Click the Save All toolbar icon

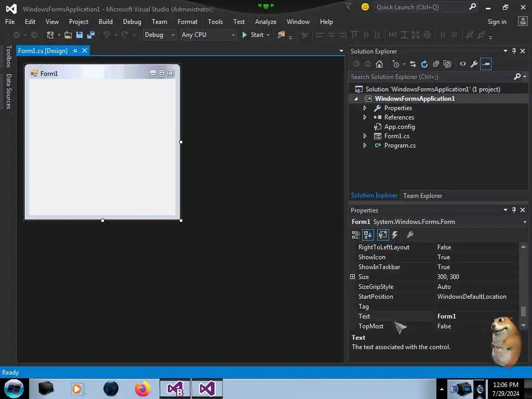click(x=91, y=35)
